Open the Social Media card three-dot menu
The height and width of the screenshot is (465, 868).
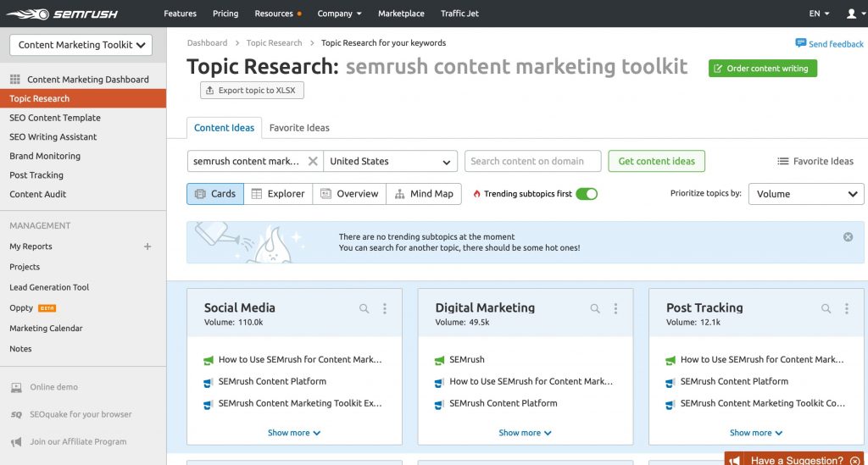385,308
